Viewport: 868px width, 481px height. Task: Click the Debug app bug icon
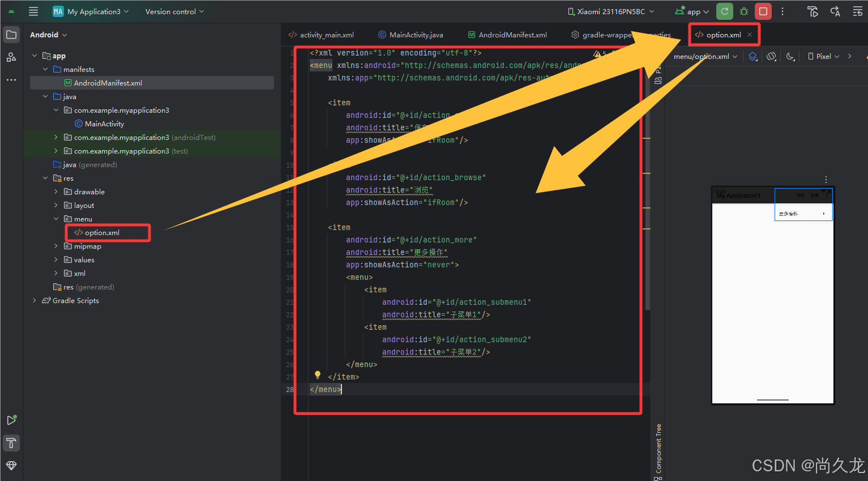pos(744,11)
